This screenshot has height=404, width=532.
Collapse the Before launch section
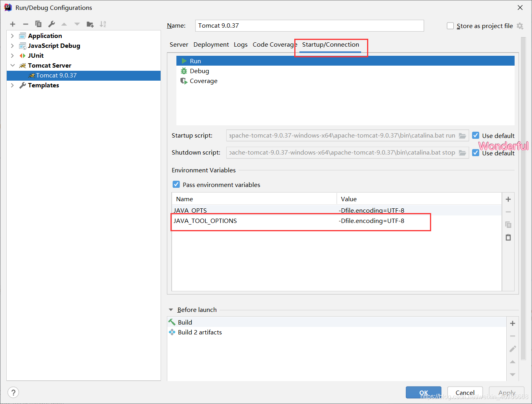pos(171,310)
